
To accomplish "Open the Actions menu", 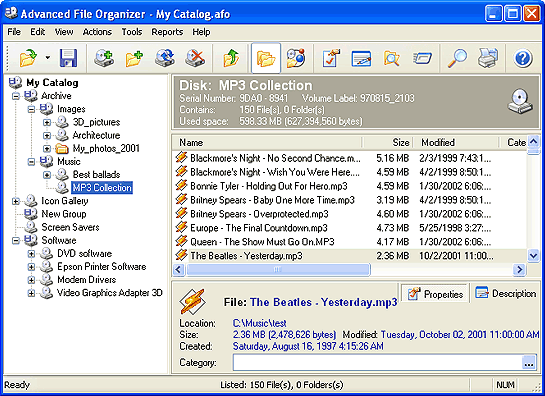I will tap(97, 32).
